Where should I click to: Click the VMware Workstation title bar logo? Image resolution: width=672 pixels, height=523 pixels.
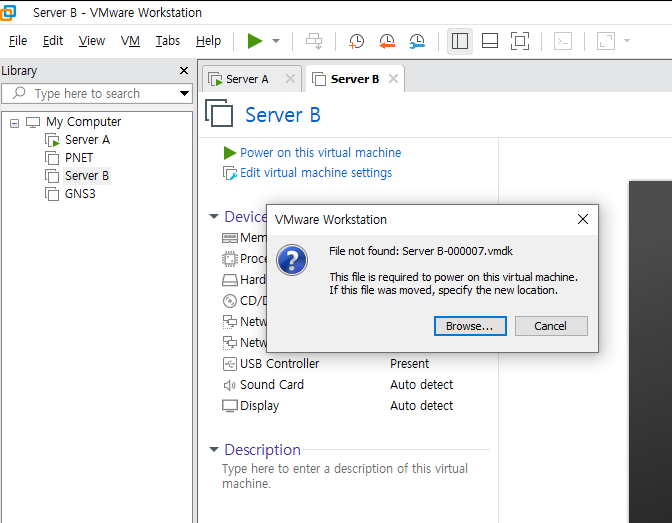7,12
